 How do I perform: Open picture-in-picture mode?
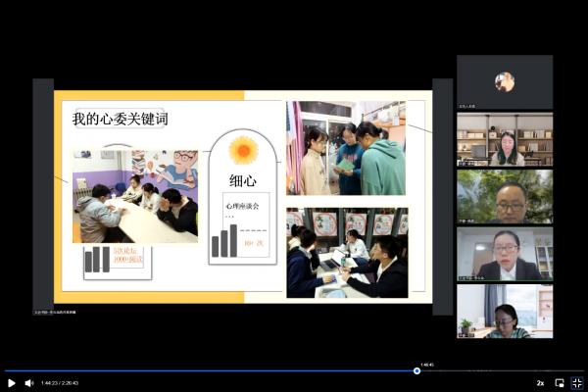[560, 383]
